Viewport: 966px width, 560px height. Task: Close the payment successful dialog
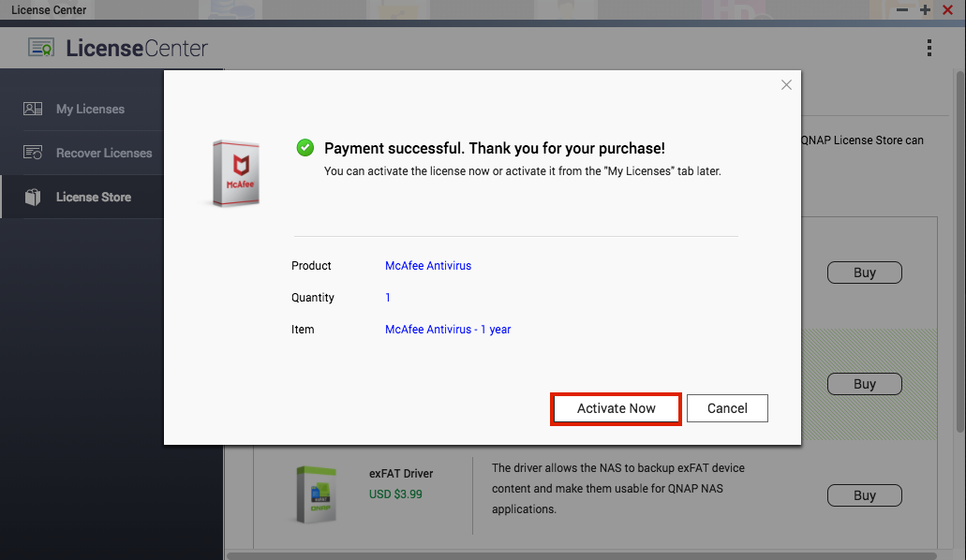click(786, 85)
